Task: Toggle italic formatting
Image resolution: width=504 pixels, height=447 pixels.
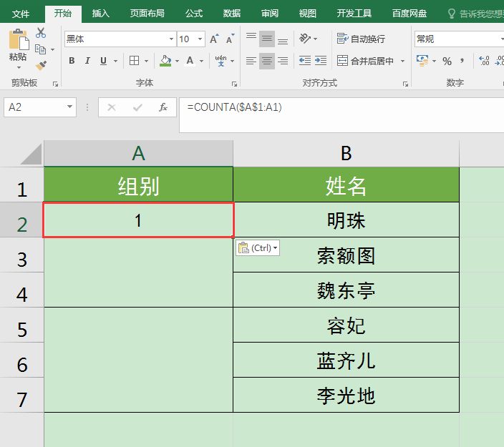Action: 87,61
